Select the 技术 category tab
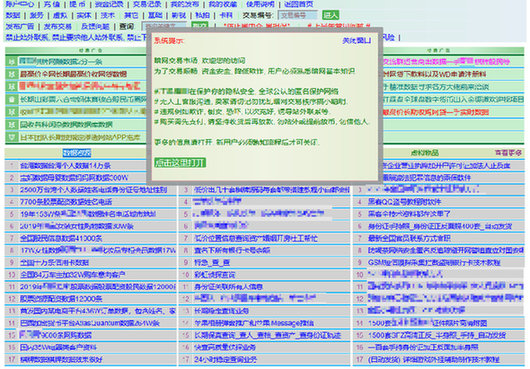The image size is (530, 369). (x=107, y=16)
